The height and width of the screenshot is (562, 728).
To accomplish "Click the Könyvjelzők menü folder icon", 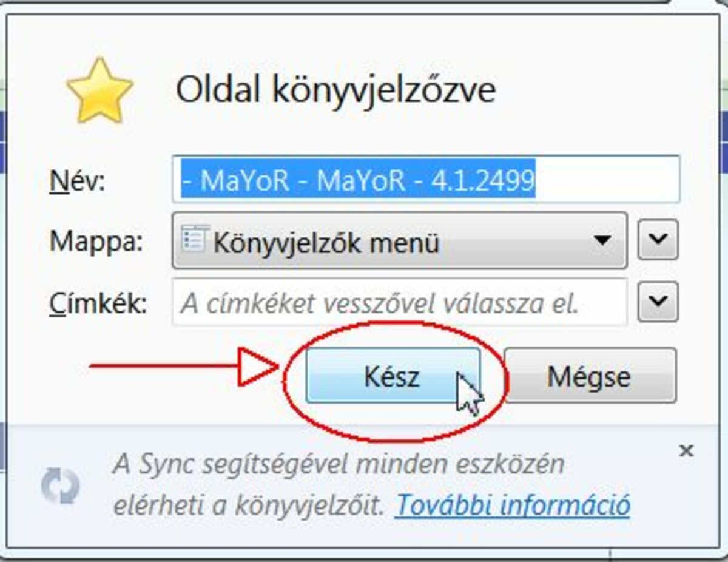I will [195, 240].
